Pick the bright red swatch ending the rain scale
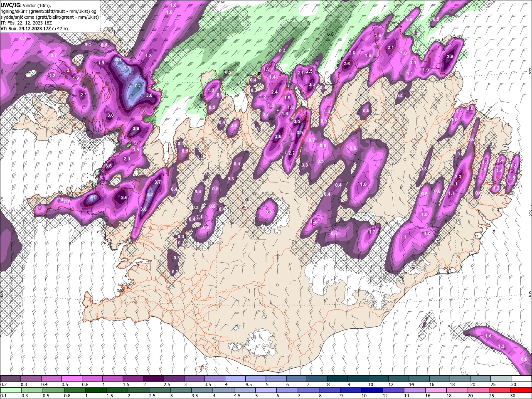This screenshot has height=399, width=532. (x=521, y=390)
